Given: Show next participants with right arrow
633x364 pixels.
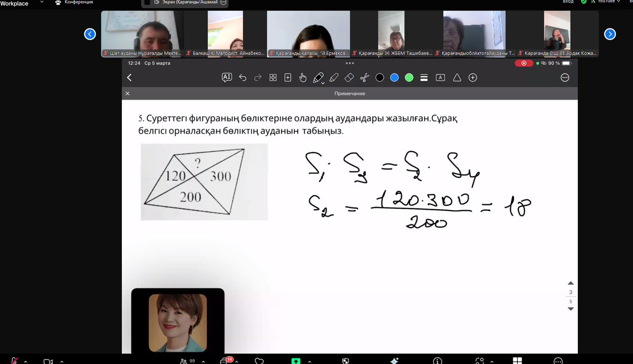Looking at the screenshot, I should pyautogui.click(x=610, y=34).
